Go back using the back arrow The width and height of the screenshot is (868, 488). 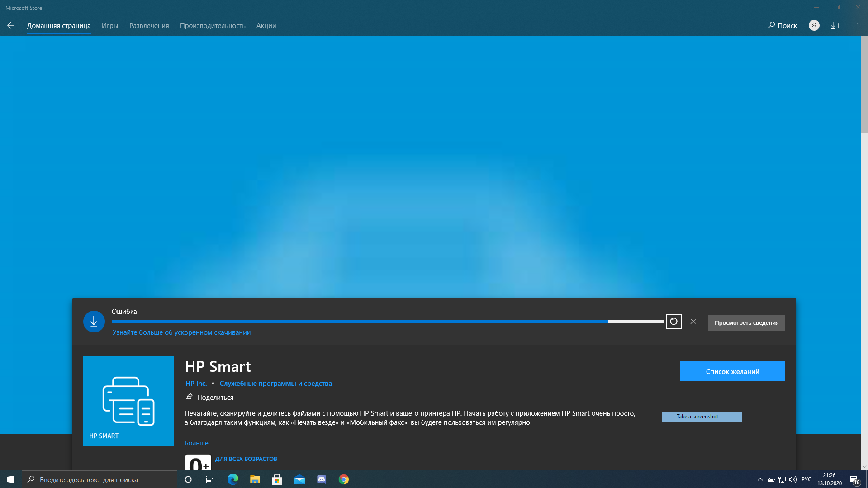11,25
